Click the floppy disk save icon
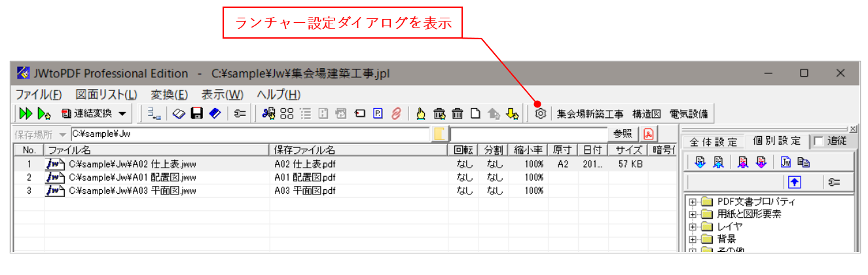Viewport: 868px width, 275px height. point(196,113)
